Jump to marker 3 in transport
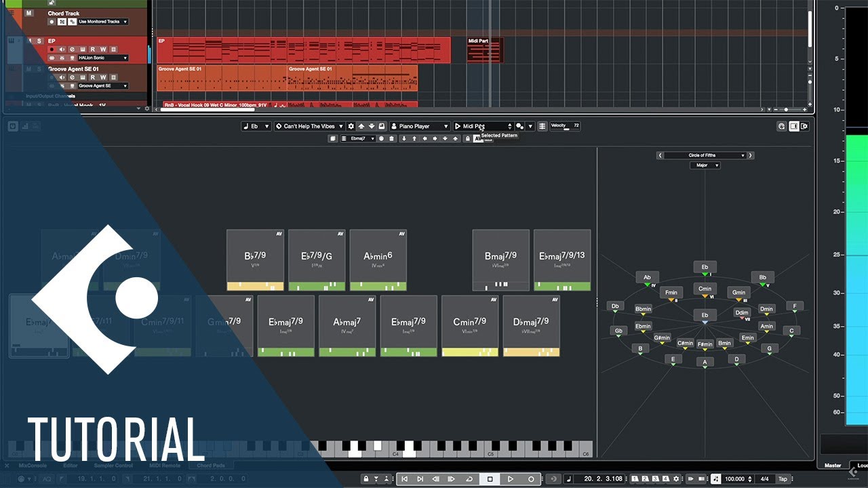The image size is (868, 488). pos(656,479)
